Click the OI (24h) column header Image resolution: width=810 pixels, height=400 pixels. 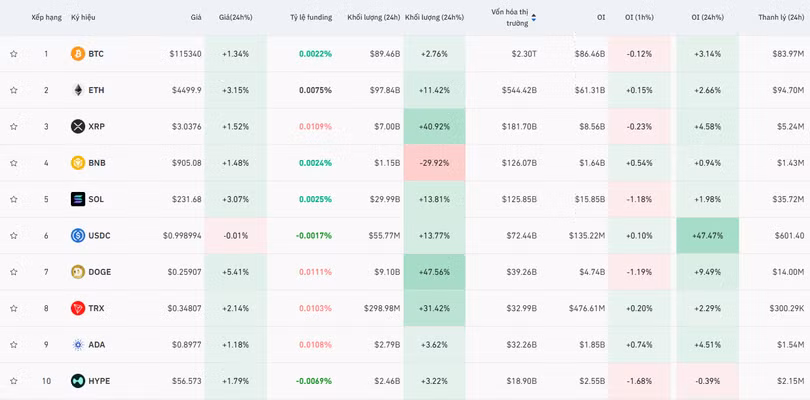click(708, 17)
